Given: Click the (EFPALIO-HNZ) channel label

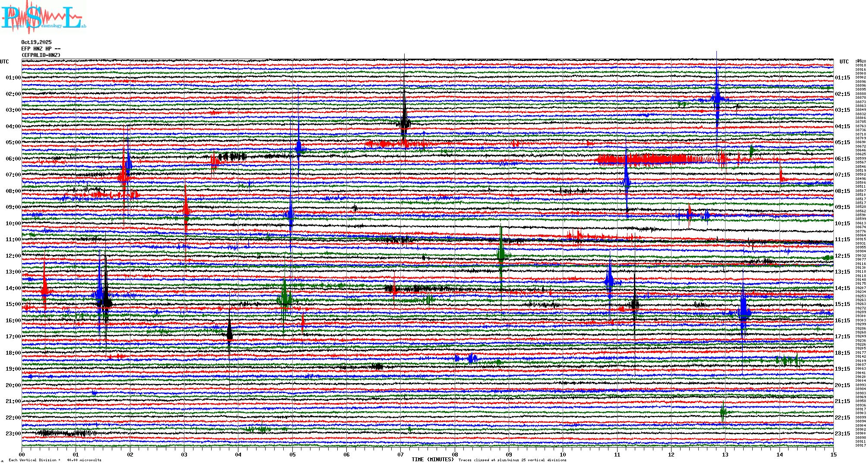Looking at the screenshot, I should (41, 55).
